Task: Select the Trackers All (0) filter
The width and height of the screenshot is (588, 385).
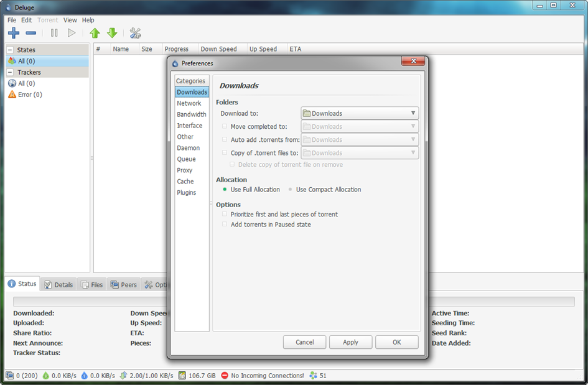Action: 47,83
